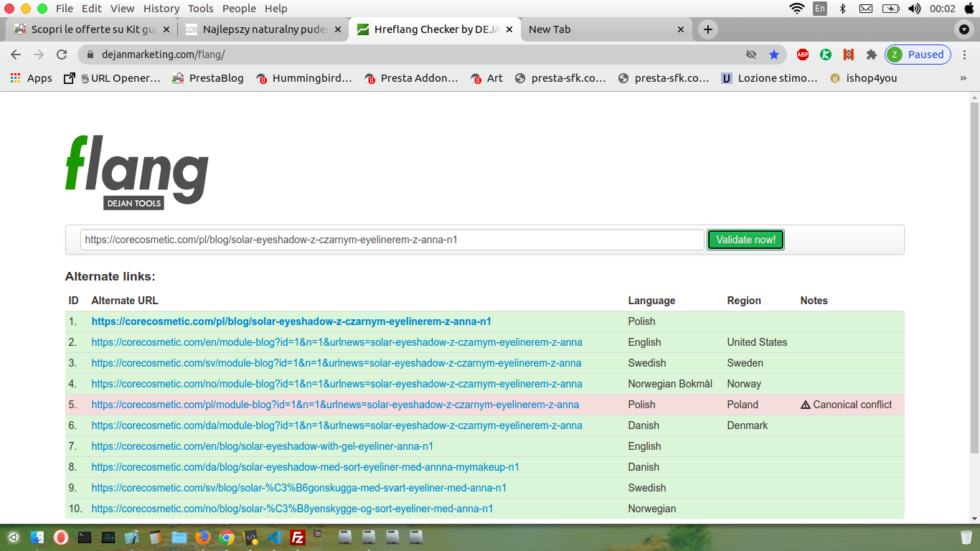The height and width of the screenshot is (551, 980).
Task: Open the Apps bookmarks shortcut
Action: 32,78
